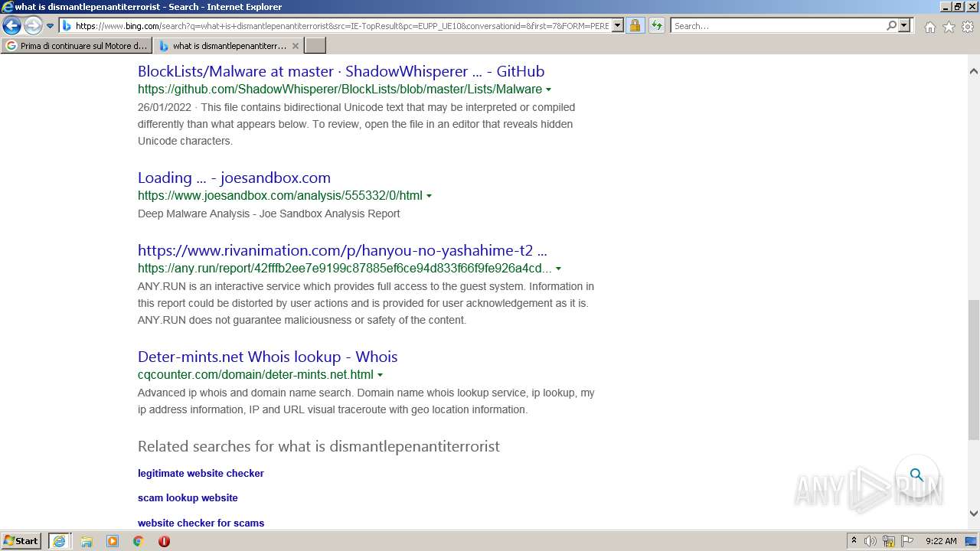
Task: Switch to the 'Prima di continuare sul Motore' tab
Action: pyautogui.click(x=77, y=46)
